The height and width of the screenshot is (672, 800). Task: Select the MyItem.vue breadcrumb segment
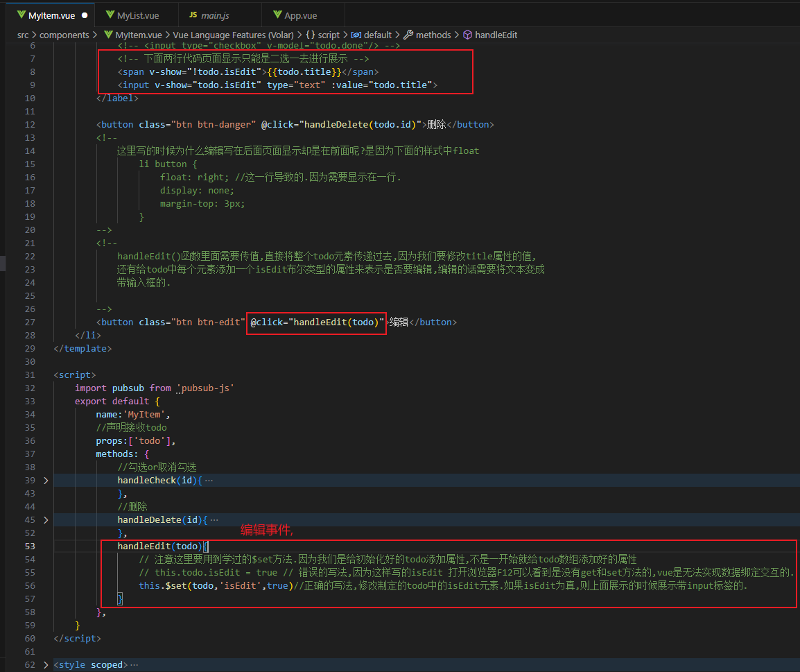(x=138, y=35)
